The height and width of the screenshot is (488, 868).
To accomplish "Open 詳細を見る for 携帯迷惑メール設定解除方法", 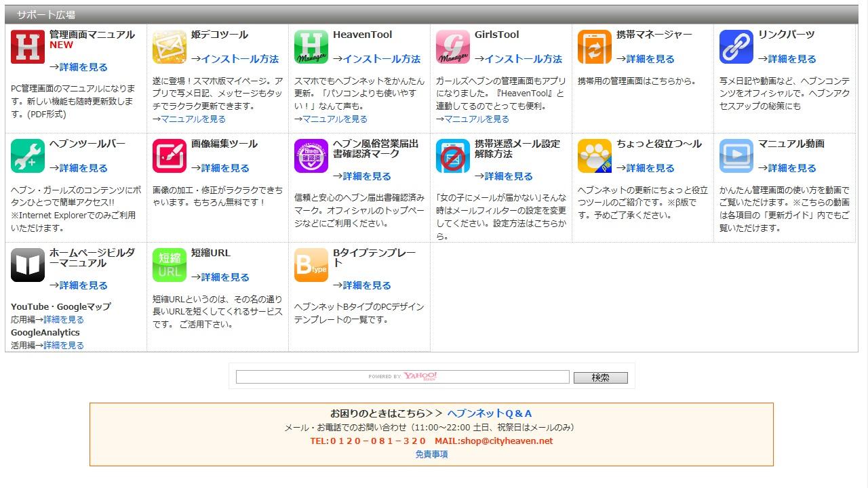I will coord(509,176).
